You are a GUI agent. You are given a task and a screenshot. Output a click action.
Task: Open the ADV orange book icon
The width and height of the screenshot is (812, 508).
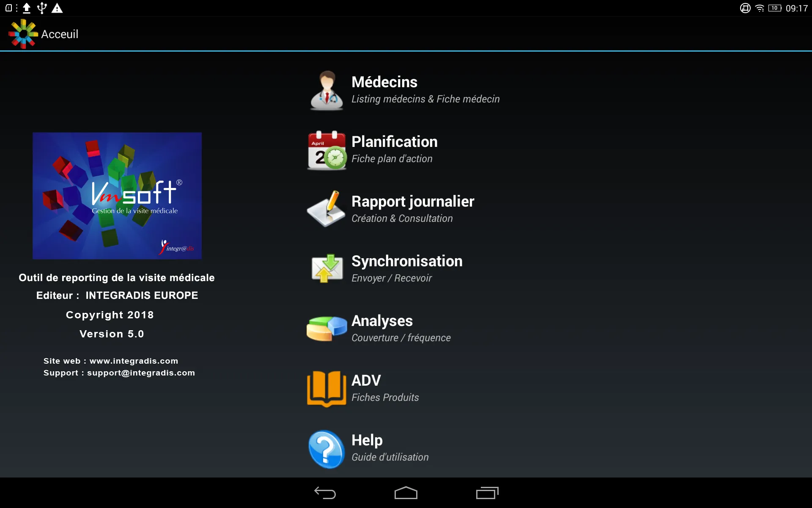point(326,389)
